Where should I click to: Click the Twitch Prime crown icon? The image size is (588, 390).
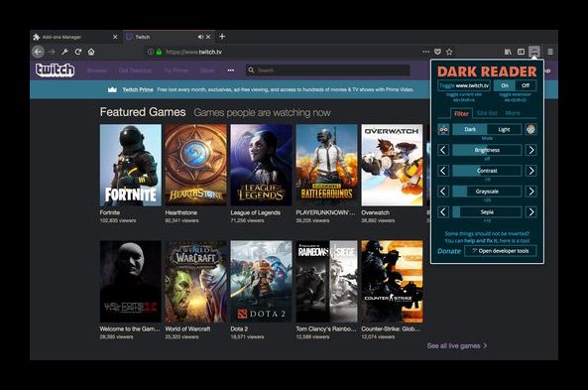[112, 89]
